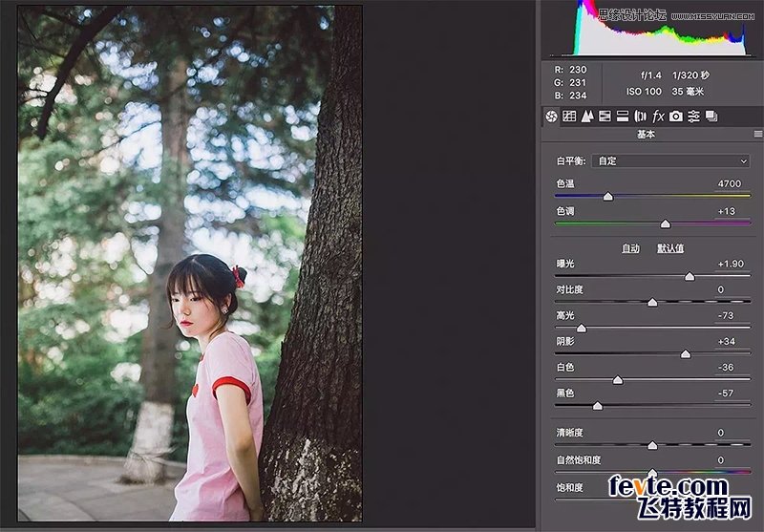The width and height of the screenshot is (764, 532).
Task: Open the Basic panel aperture icon
Action: [x=551, y=116]
